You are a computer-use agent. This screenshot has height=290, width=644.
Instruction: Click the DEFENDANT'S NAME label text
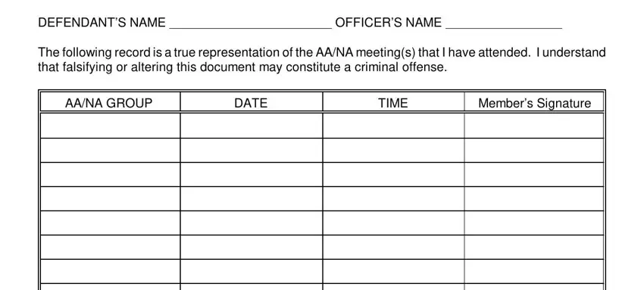pyautogui.click(x=102, y=22)
